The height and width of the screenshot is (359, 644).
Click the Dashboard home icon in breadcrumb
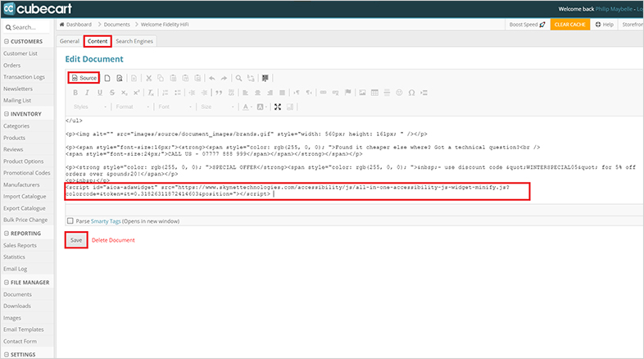coord(63,25)
